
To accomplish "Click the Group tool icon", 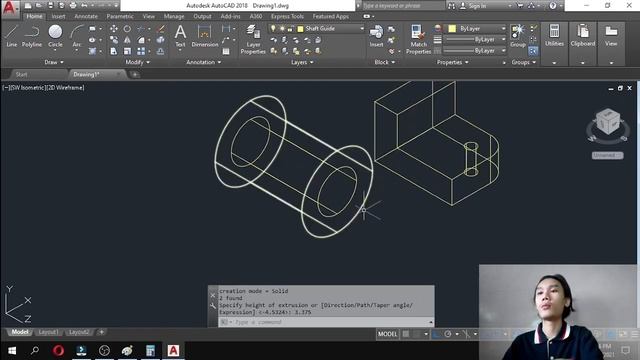I will [518, 36].
